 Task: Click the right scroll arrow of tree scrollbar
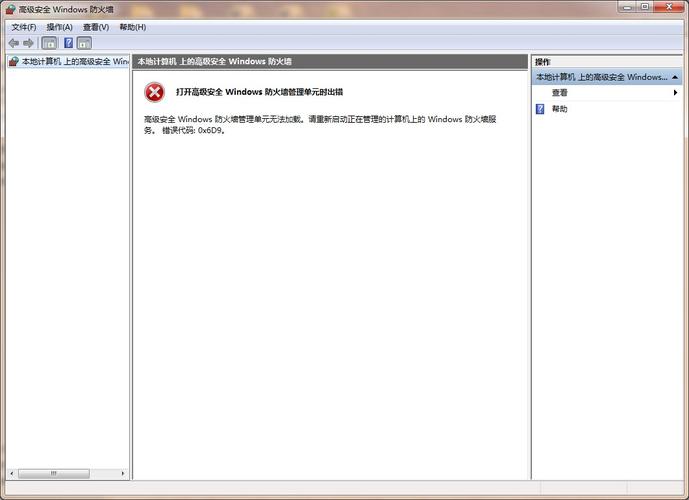click(x=123, y=473)
